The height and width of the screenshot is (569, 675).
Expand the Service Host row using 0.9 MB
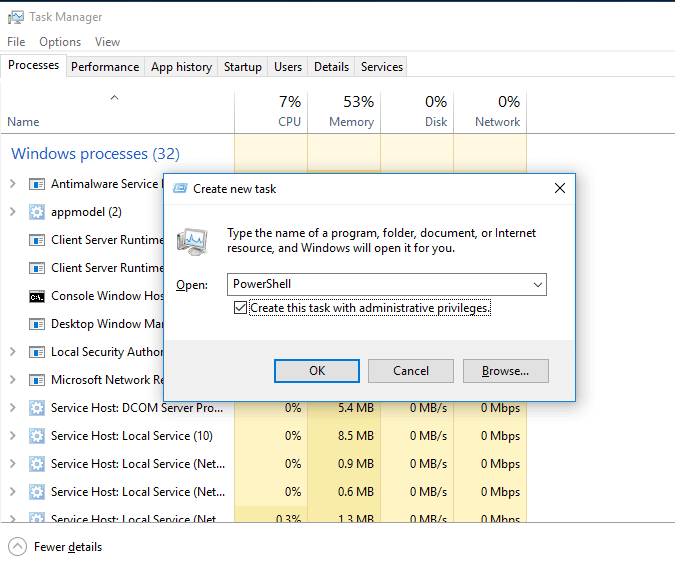(x=13, y=464)
